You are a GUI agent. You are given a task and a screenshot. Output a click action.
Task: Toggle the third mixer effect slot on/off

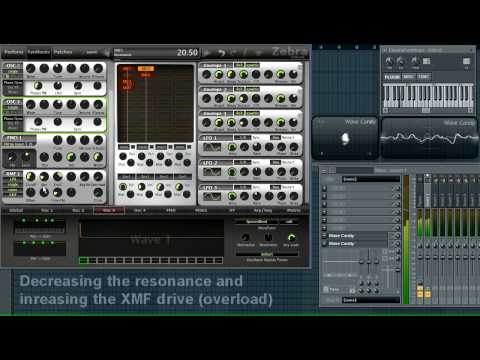click(x=324, y=204)
